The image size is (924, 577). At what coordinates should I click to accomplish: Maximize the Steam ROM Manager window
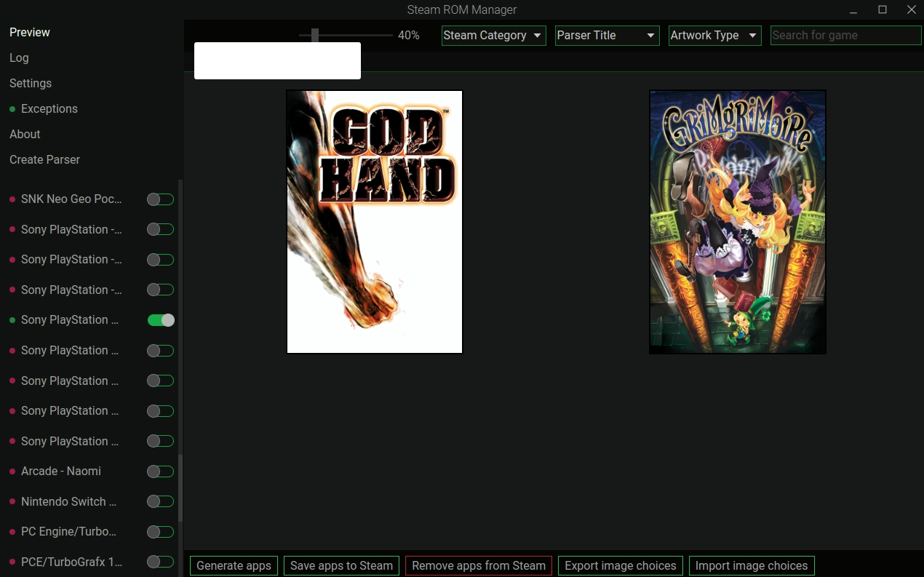click(882, 10)
